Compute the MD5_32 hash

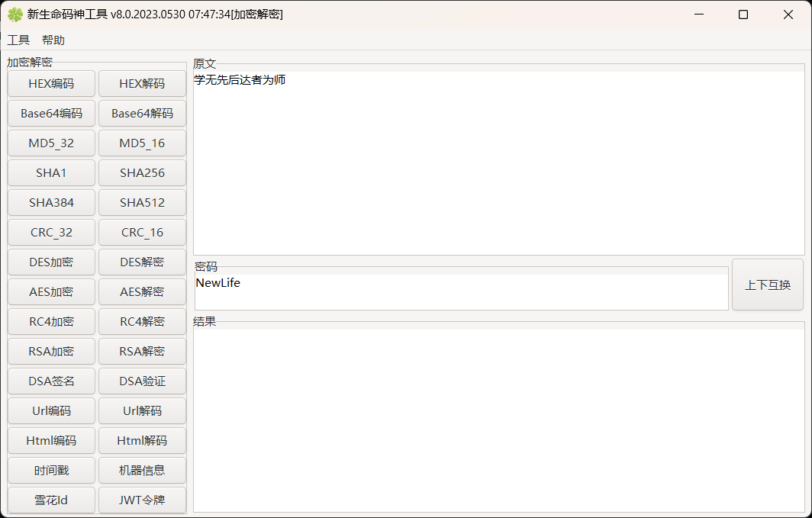(51, 143)
